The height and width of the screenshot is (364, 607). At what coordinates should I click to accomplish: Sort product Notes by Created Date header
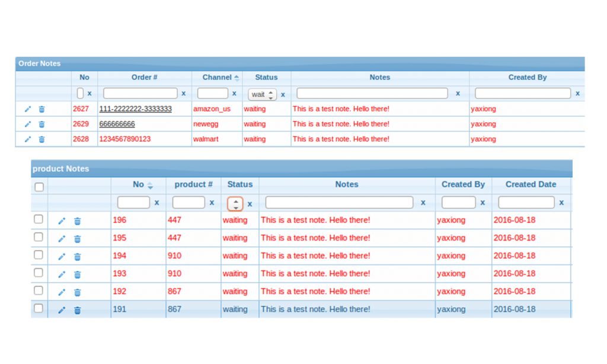click(x=531, y=185)
